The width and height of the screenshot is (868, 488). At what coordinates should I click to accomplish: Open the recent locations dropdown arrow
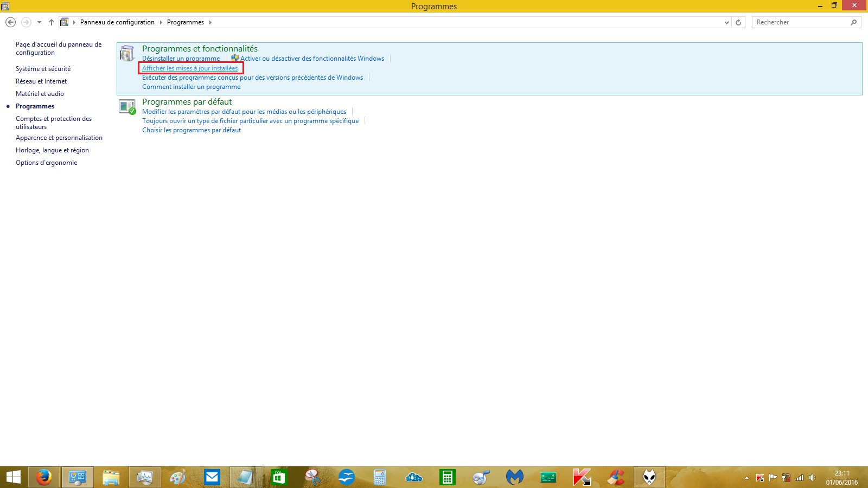pyautogui.click(x=39, y=22)
